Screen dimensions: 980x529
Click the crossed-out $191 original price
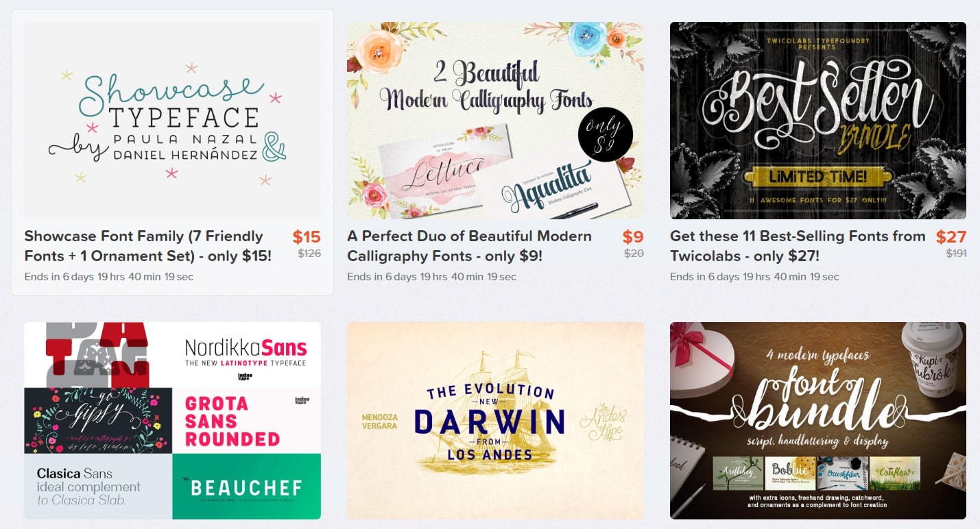(956, 254)
